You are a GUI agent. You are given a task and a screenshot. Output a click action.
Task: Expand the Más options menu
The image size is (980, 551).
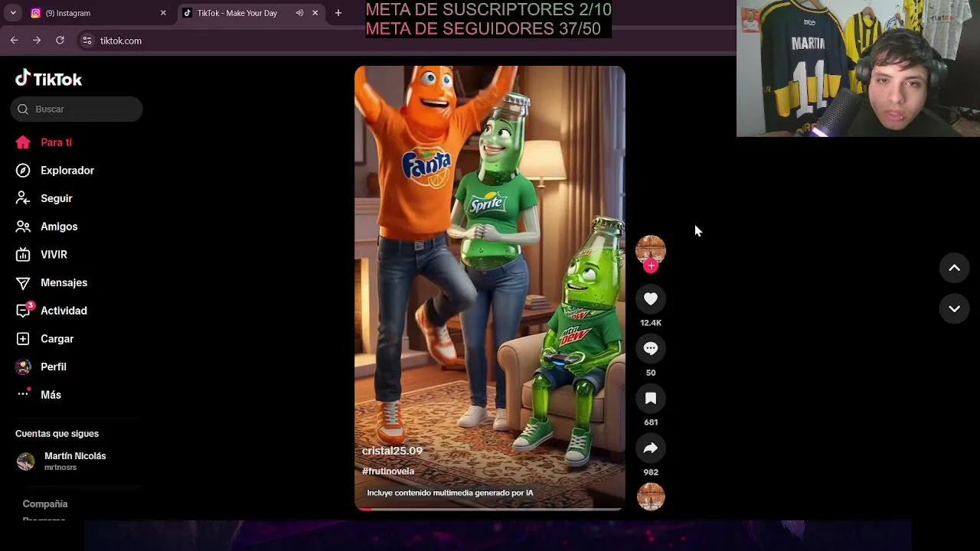pos(38,395)
